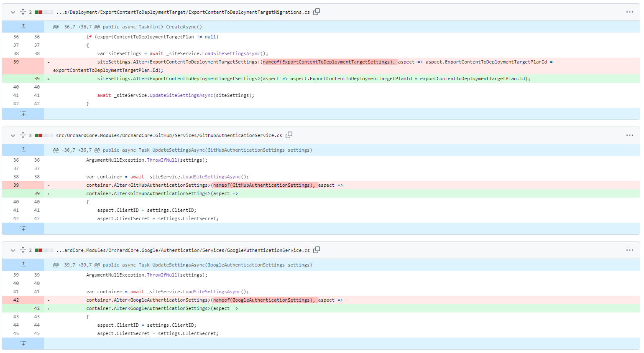This screenshot has width=644, height=353.
Task: Open options menu for GoogleAuthenticationService.cs
Action: 629,250
